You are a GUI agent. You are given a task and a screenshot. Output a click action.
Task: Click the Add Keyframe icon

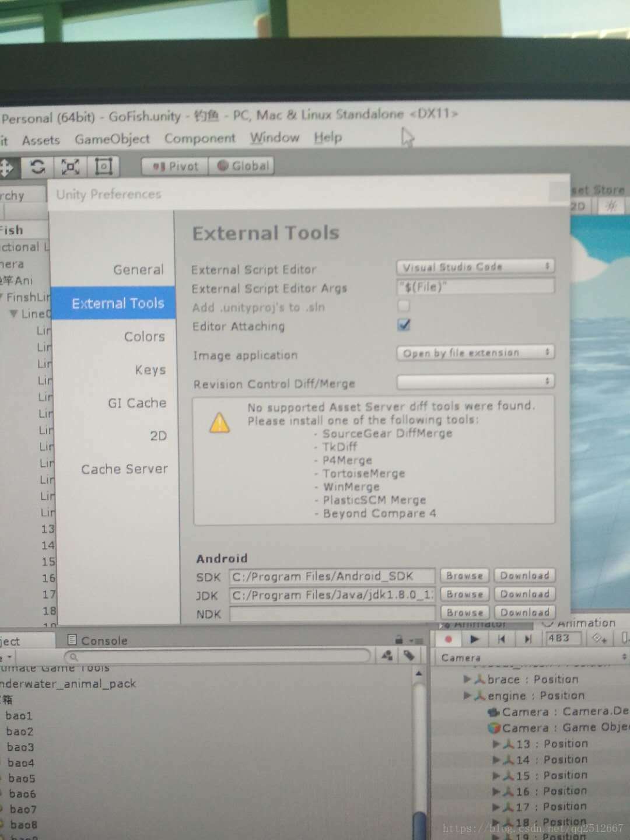(600, 639)
